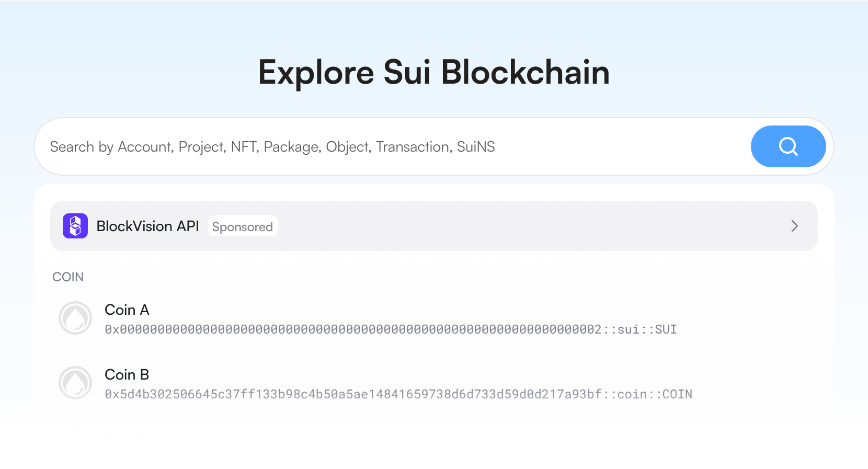Viewport: 868px width, 469px height.
Task: Click the purple BlockVision logo icon
Action: [75, 226]
